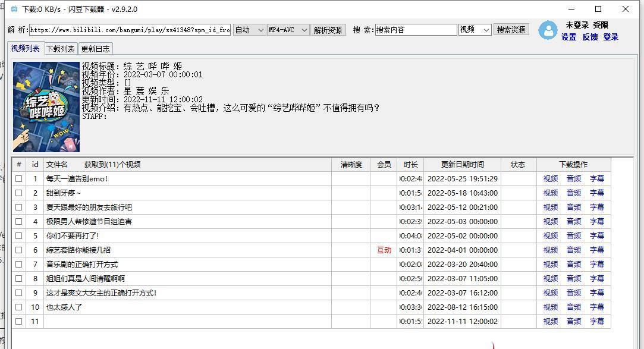
Task: Open 设置 settings link
Action: coord(568,37)
